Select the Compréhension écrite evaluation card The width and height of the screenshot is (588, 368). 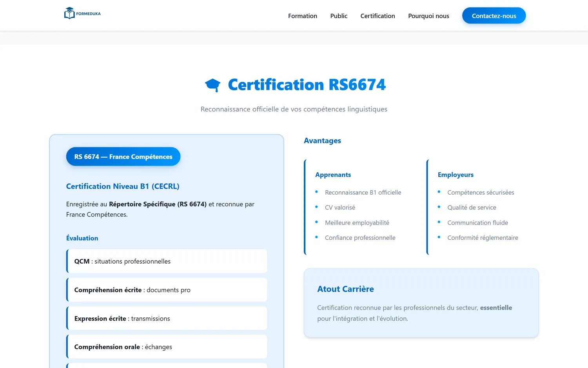167,290
